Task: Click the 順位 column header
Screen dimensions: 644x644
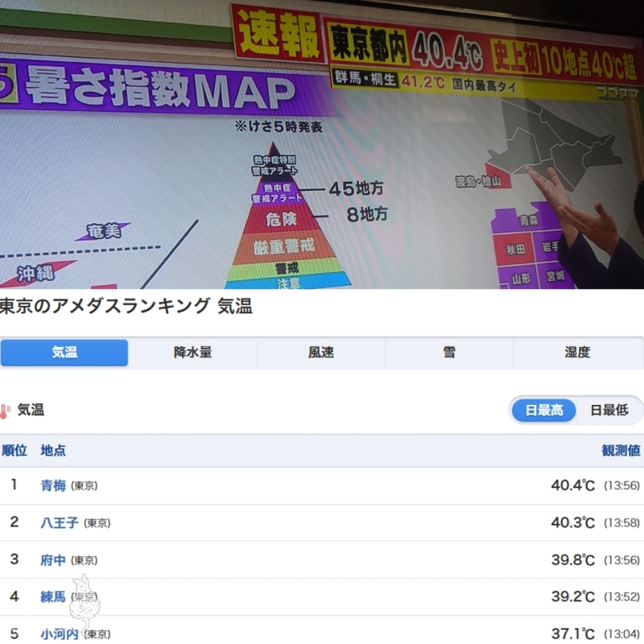Action: coord(14,450)
